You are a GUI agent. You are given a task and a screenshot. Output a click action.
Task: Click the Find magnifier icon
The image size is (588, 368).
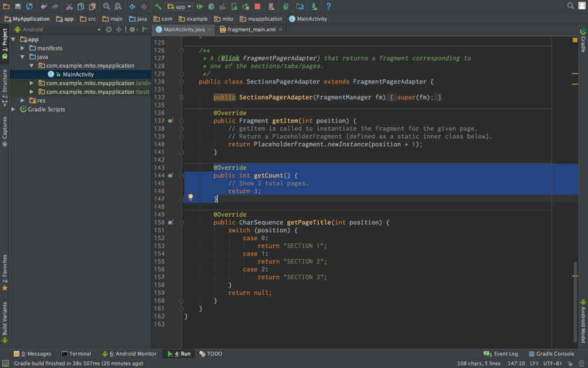tap(106, 6)
